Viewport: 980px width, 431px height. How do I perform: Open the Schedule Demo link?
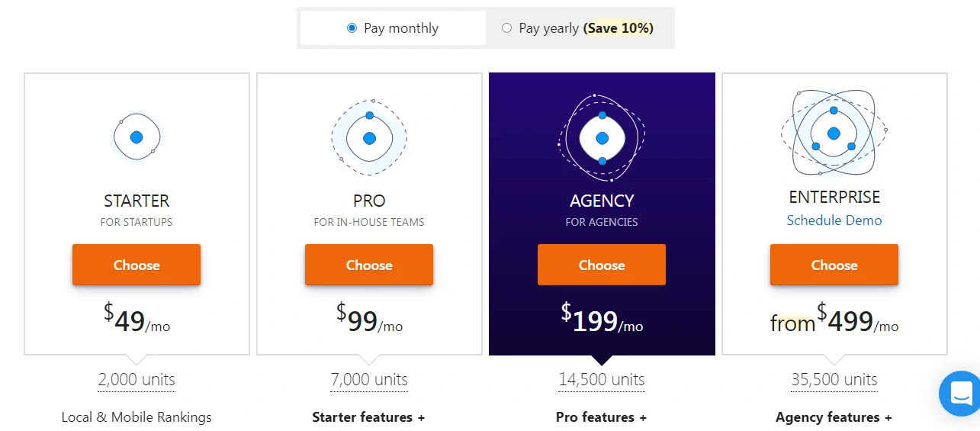[x=834, y=220]
